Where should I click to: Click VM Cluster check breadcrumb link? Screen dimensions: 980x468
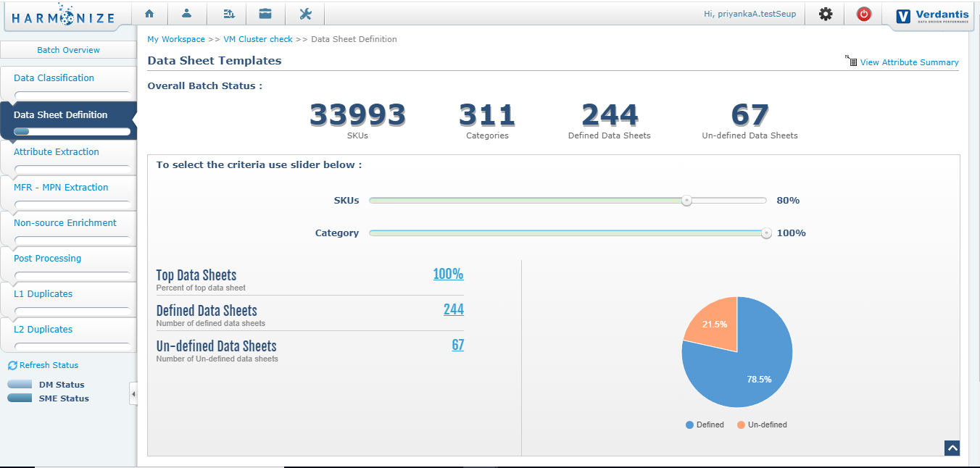(x=258, y=39)
